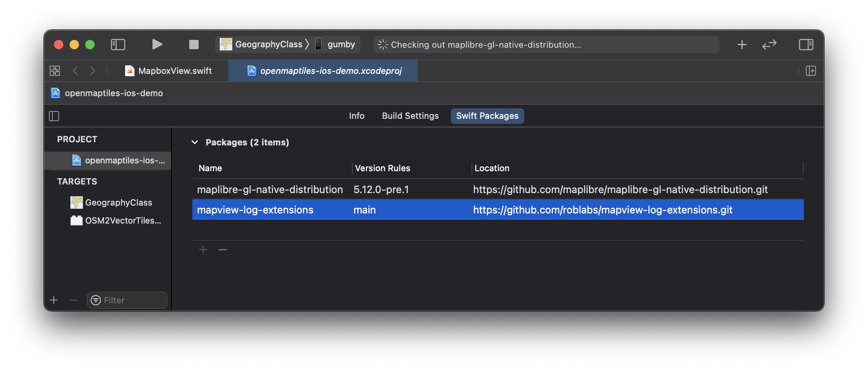Choose the gumby run destination
The height and width of the screenshot is (369, 868).
point(335,45)
